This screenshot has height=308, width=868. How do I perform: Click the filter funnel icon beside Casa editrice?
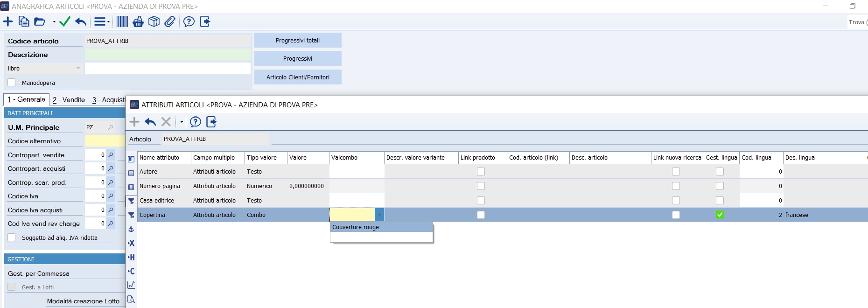pos(131,201)
